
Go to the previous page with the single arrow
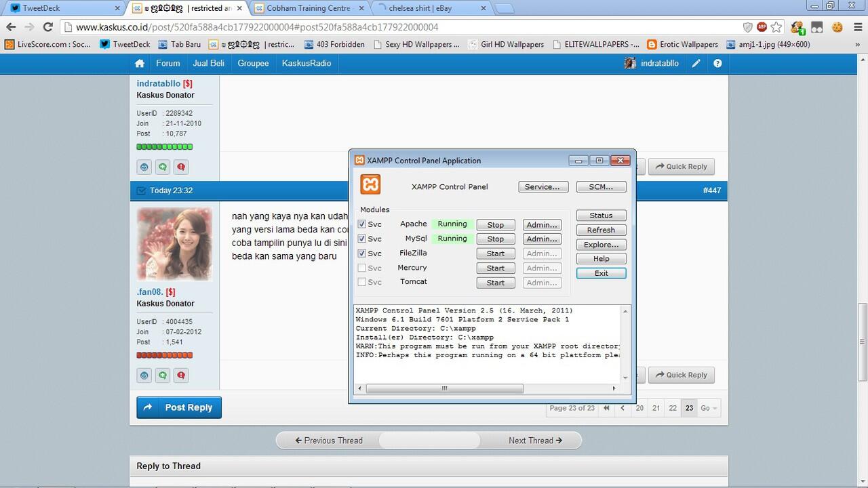point(623,408)
